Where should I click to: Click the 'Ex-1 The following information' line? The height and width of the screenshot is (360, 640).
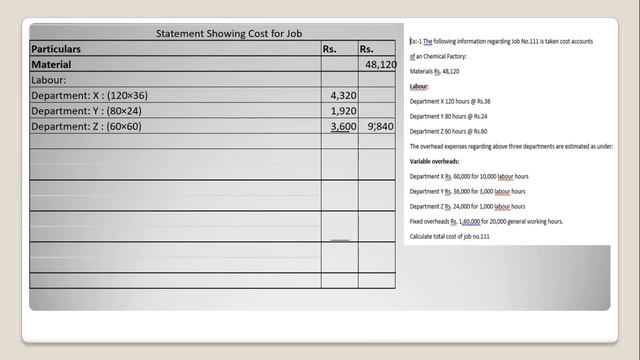pyautogui.click(x=501, y=41)
